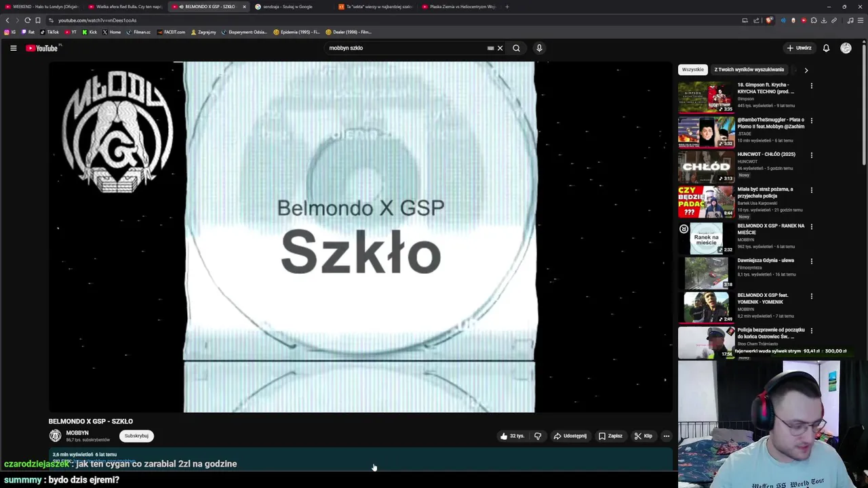
Task: Click the share page icon in address bar
Action: (756, 20)
